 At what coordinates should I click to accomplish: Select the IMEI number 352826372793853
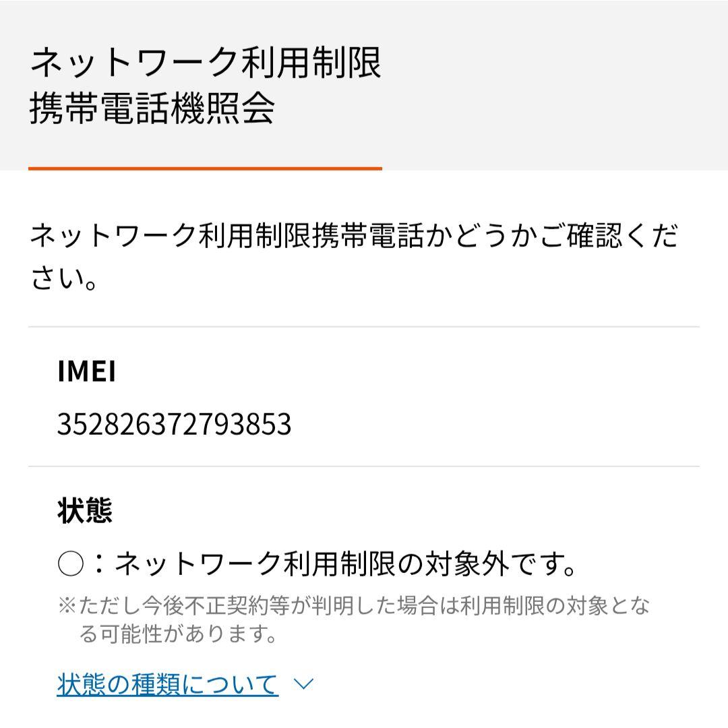coord(174,423)
